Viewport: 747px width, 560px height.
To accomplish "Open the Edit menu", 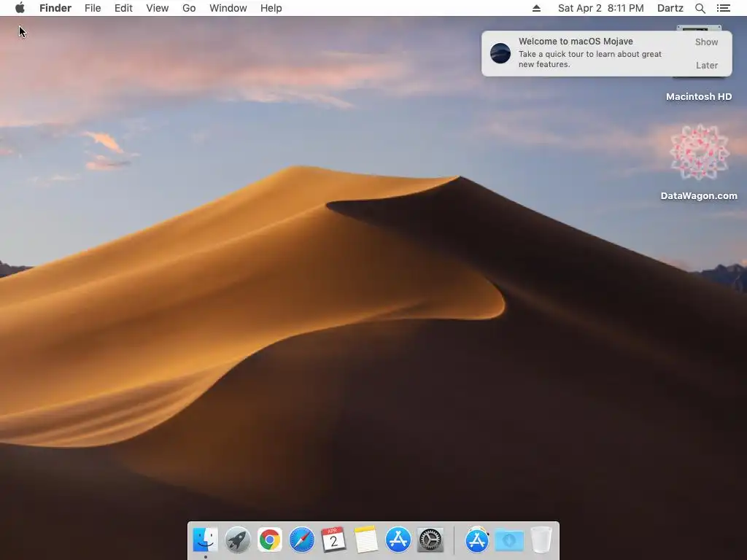I will coord(123,8).
